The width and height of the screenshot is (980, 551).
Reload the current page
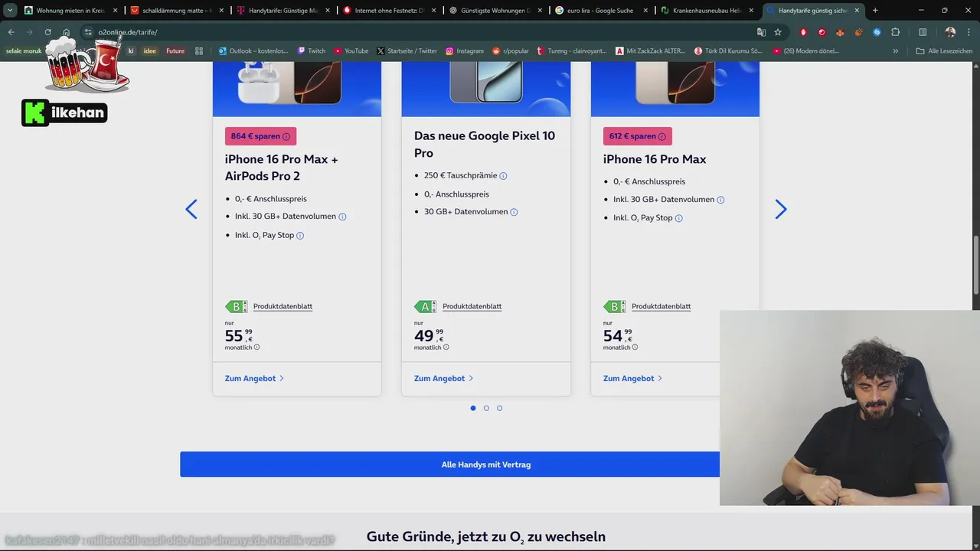(x=47, y=32)
